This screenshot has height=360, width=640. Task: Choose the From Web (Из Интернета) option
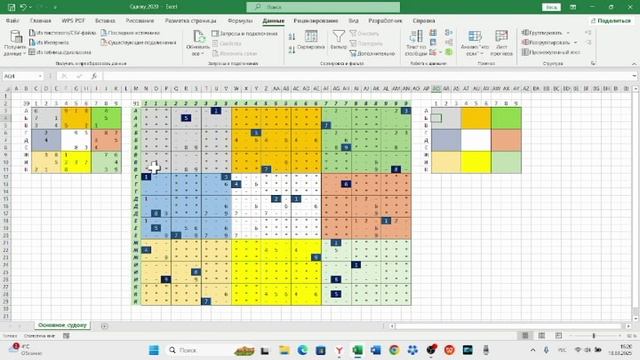click(49, 42)
